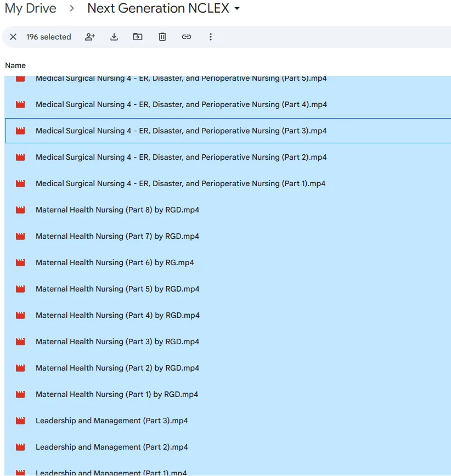Download the selected files
Image resolution: width=451 pixels, height=476 pixels.
click(114, 37)
